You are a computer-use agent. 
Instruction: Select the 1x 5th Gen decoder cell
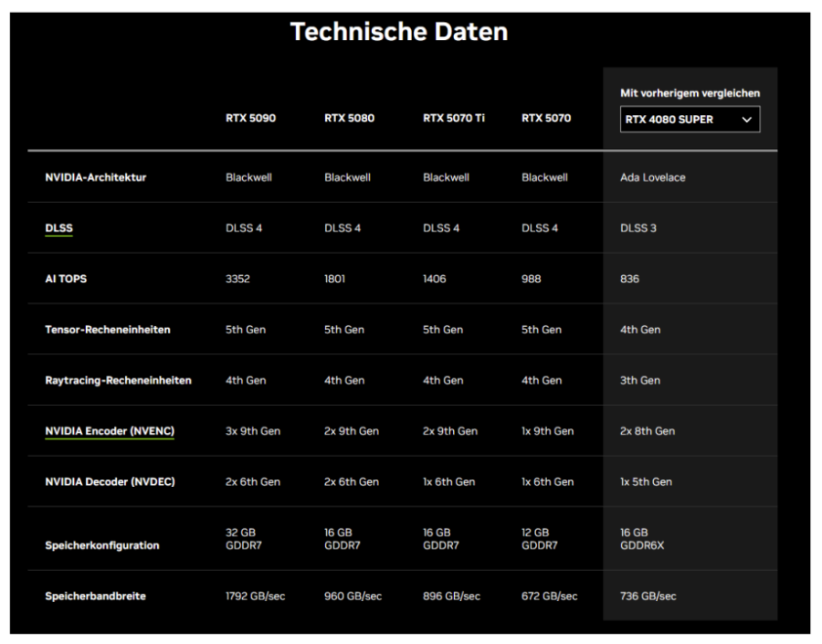coord(646,482)
